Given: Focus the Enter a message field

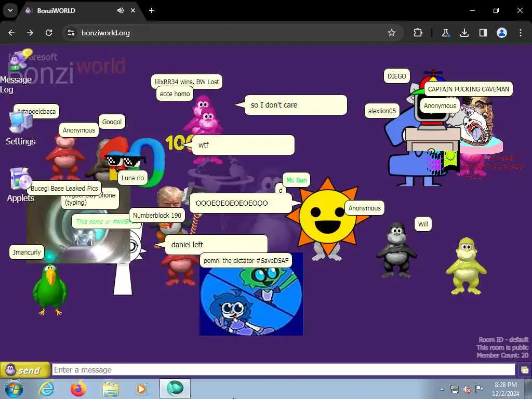Looking at the screenshot, I should coord(284,370).
